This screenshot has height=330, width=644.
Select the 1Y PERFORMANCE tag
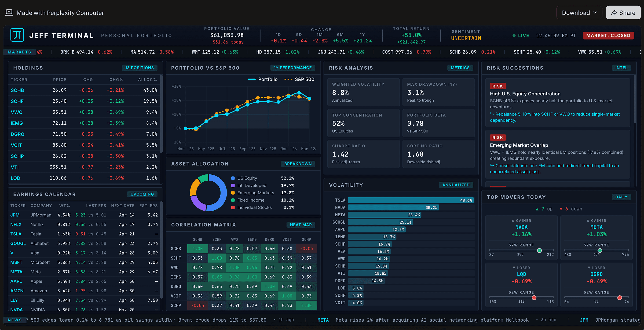pyautogui.click(x=293, y=68)
